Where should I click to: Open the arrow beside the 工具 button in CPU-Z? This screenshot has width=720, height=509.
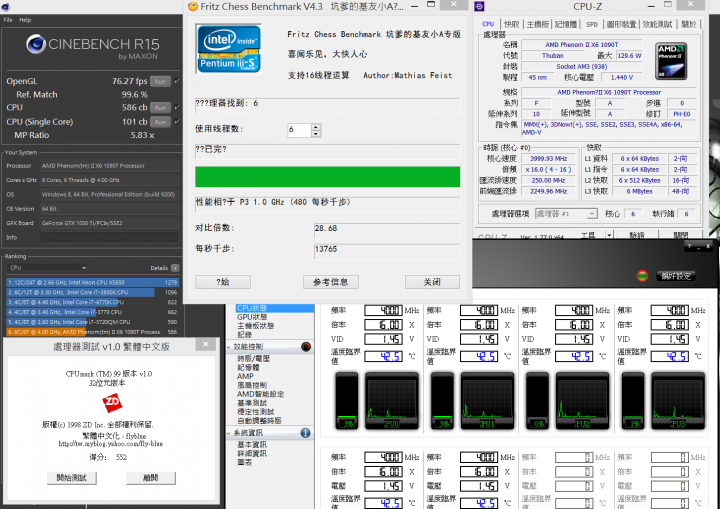point(609,235)
